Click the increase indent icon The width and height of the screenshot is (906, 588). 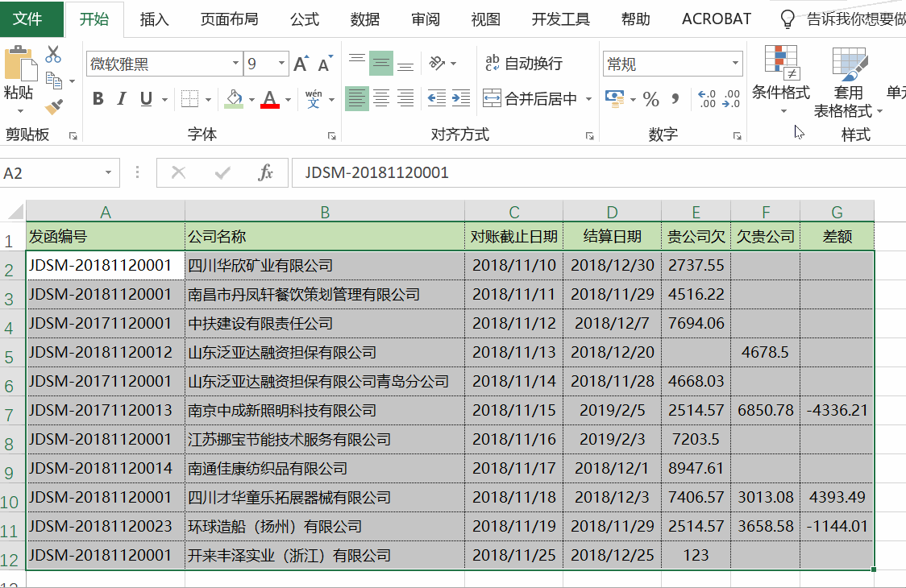(x=460, y=99)
